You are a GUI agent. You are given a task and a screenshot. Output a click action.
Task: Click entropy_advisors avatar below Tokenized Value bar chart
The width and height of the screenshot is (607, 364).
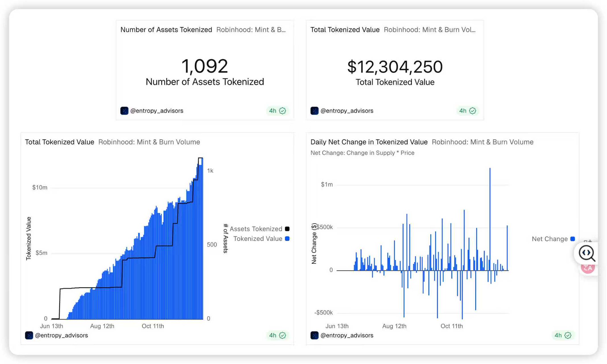(x=29, y=336)
